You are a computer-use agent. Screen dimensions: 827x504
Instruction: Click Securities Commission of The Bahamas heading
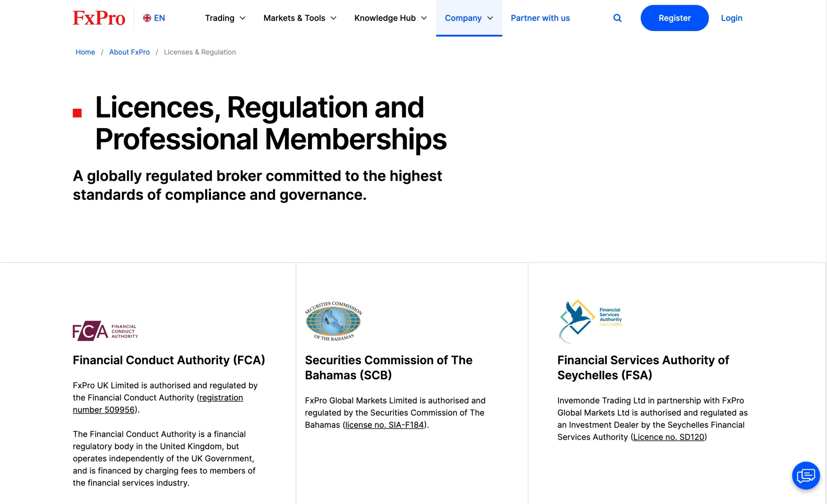(388, 367)
